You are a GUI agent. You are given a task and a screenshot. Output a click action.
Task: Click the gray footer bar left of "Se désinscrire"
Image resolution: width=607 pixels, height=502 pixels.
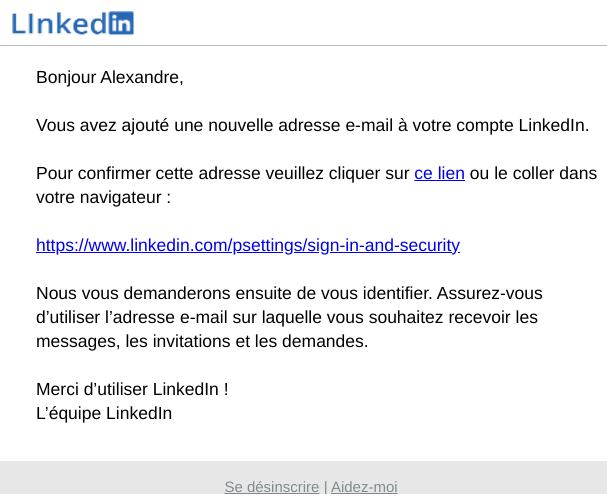(x=112, y=477)
